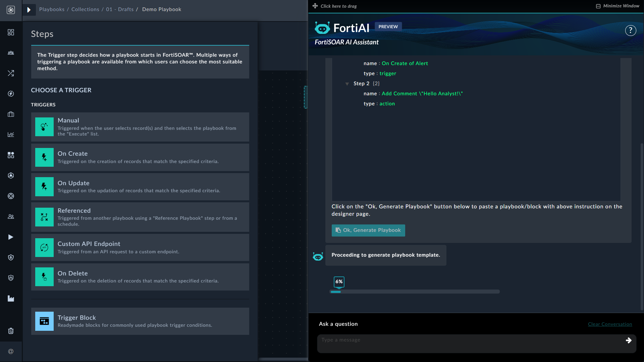Open 01 - Drafts breadcrumb link
Viewport: 644px width, 362px height.
pos(120,9)
